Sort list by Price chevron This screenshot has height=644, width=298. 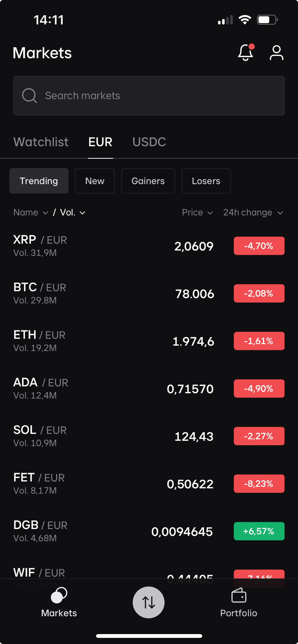click(210, 213)
